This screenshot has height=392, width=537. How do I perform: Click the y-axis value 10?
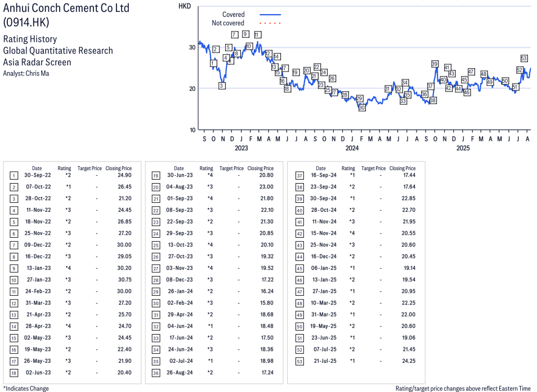click(x=193, y=130)
